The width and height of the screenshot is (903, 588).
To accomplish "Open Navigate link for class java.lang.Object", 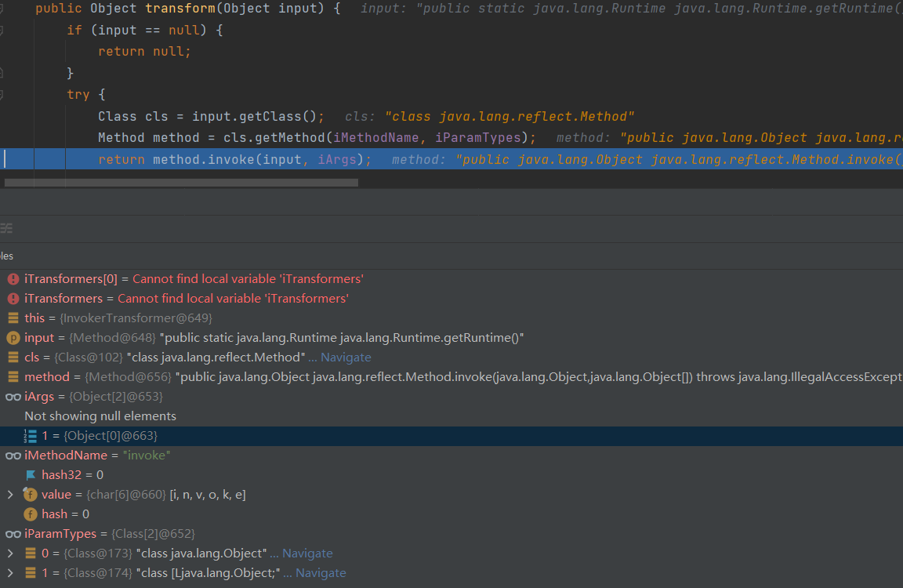I will (307, 554).
